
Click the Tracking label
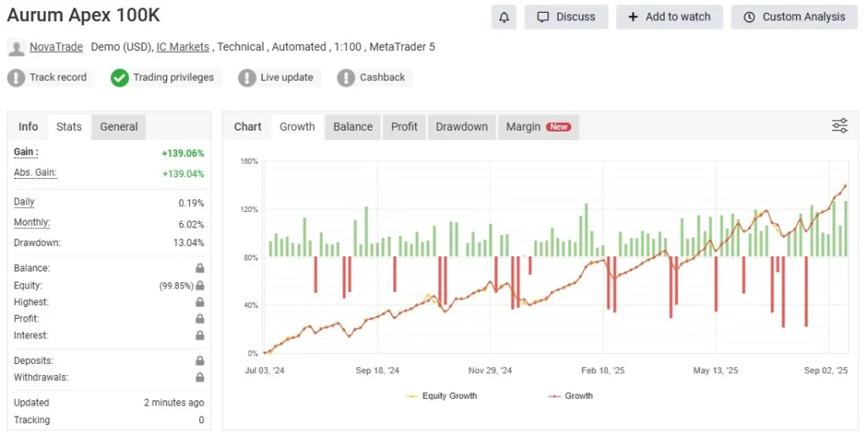click(x=31, y=420)
